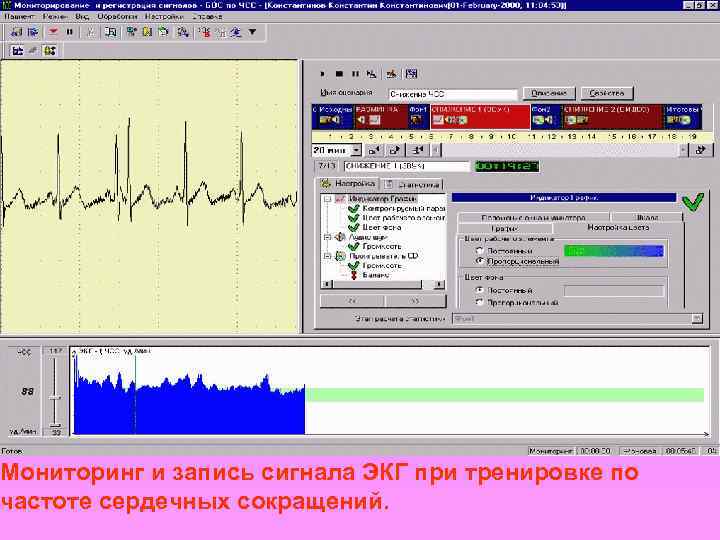Switch to the Статистика tab
Screen dimensions: 720x540
413,185
